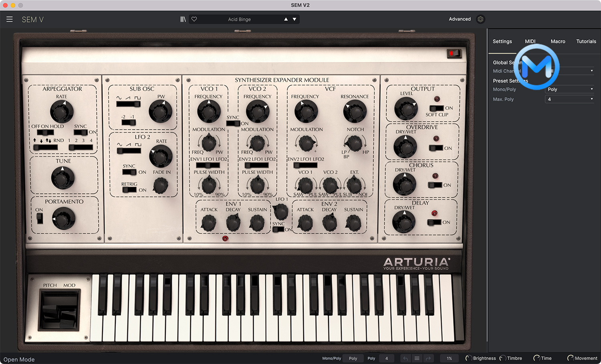
Task: Open the Acid Binge preset name selector
Action: pyautogui.click(x=239, y=19)
